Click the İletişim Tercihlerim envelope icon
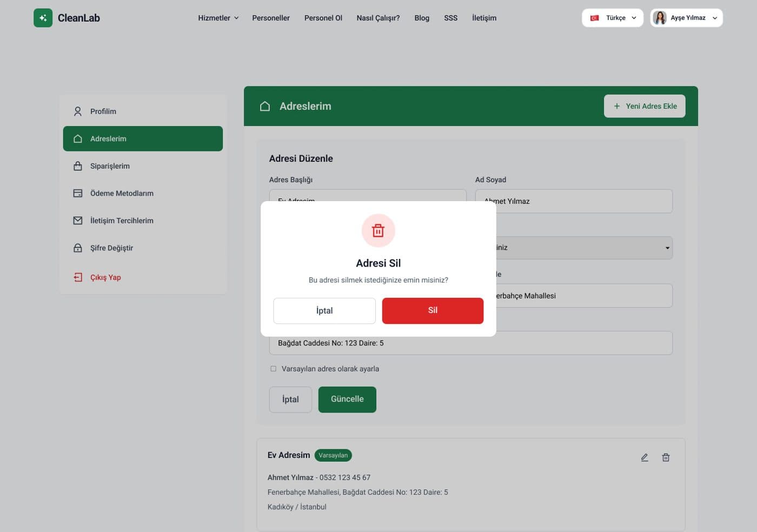 click(78, 221)
